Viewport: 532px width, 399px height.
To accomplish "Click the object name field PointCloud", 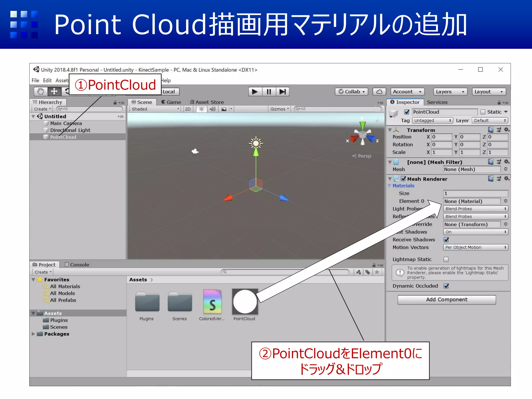I will point(445,112).
